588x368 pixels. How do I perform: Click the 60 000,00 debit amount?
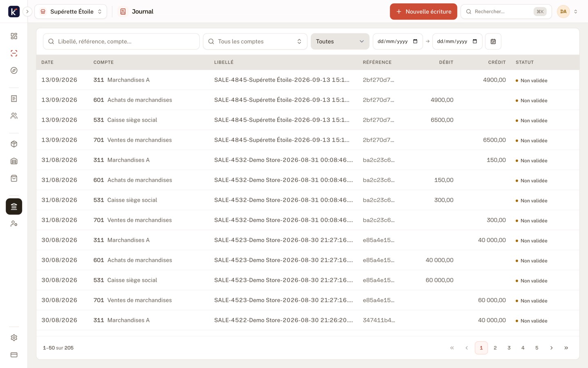coord(439,280)
